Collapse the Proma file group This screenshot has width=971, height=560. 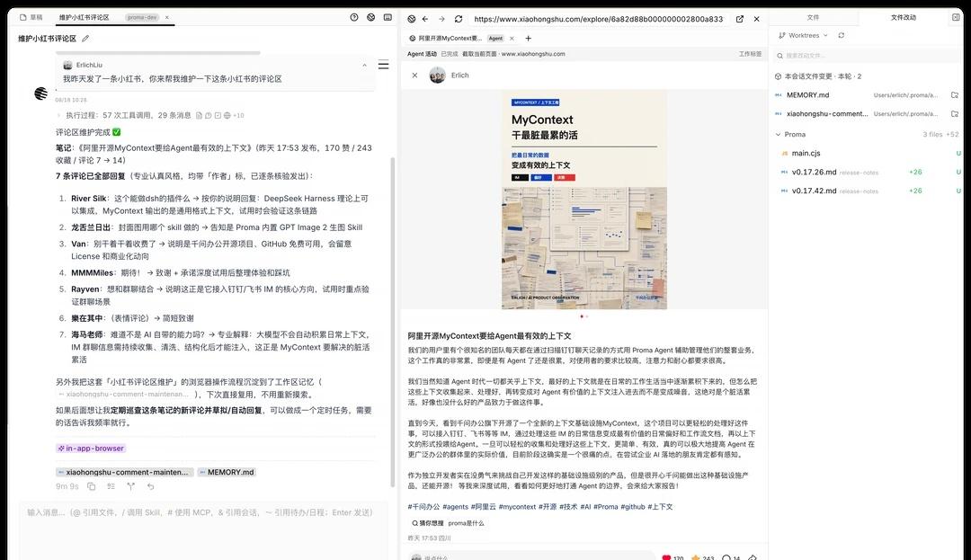pyautogui.click(x=779, y=134)
